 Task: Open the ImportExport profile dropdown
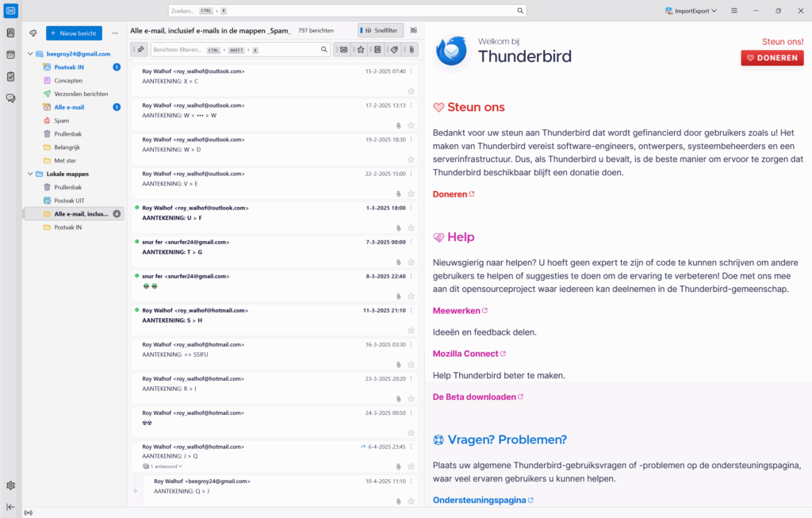[691, 10]
